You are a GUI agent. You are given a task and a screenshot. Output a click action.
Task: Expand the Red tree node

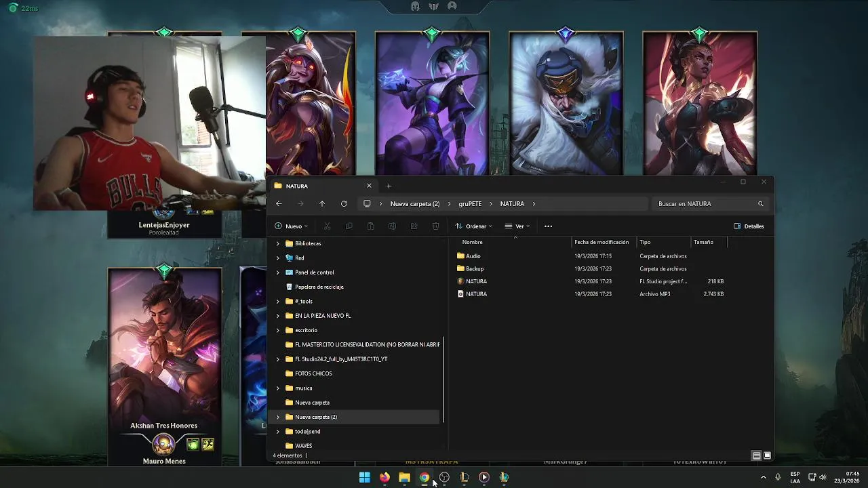[277, 258]
